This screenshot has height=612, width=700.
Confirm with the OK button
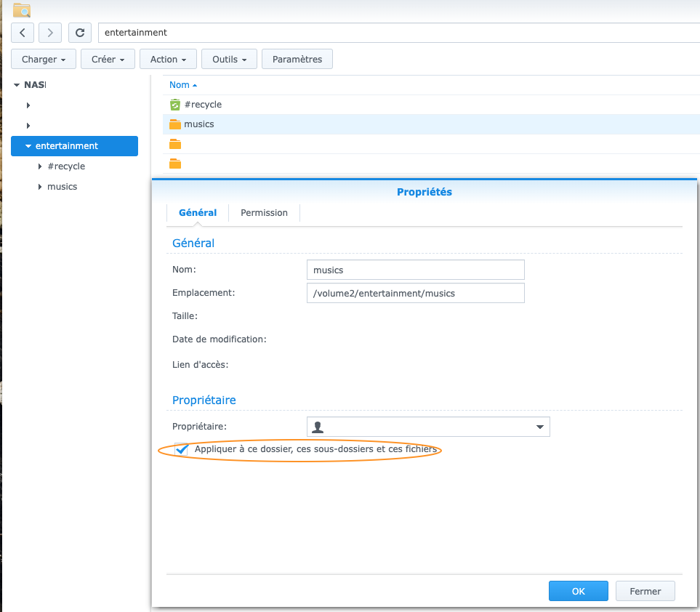(x=578, y=591)
